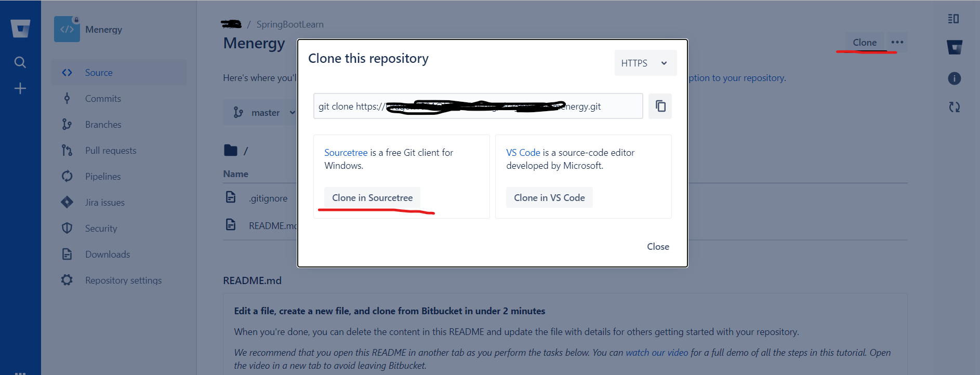Open Repository settings from the sidebar
This screenshot has height=375, width=980.
point(67,280)
